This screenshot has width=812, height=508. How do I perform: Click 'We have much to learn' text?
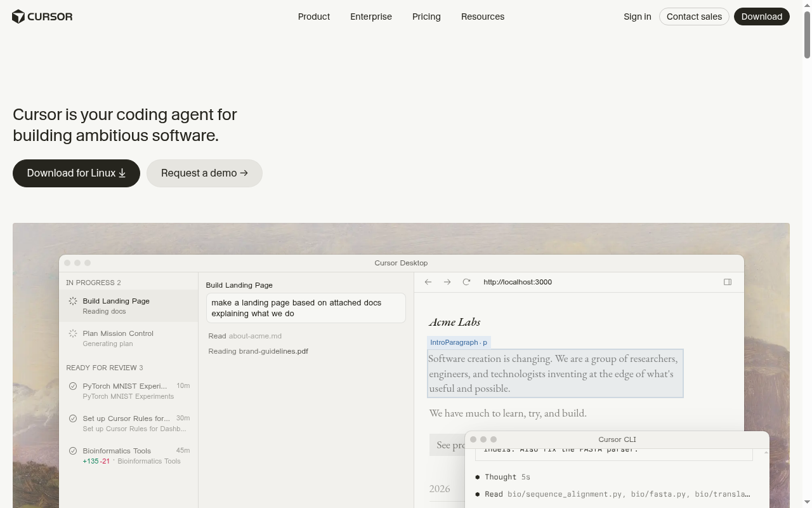[x=508, y=413]
